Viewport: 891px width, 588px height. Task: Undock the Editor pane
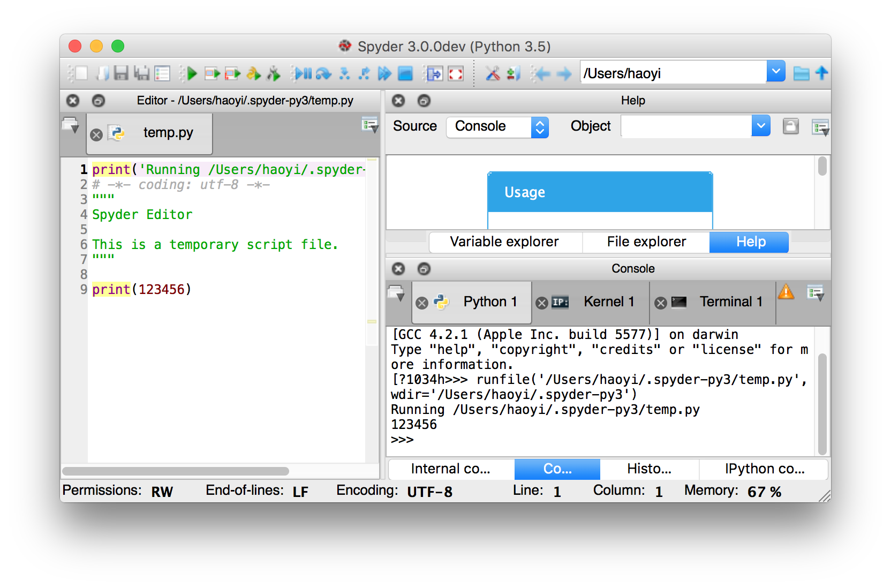pos(99,101)
